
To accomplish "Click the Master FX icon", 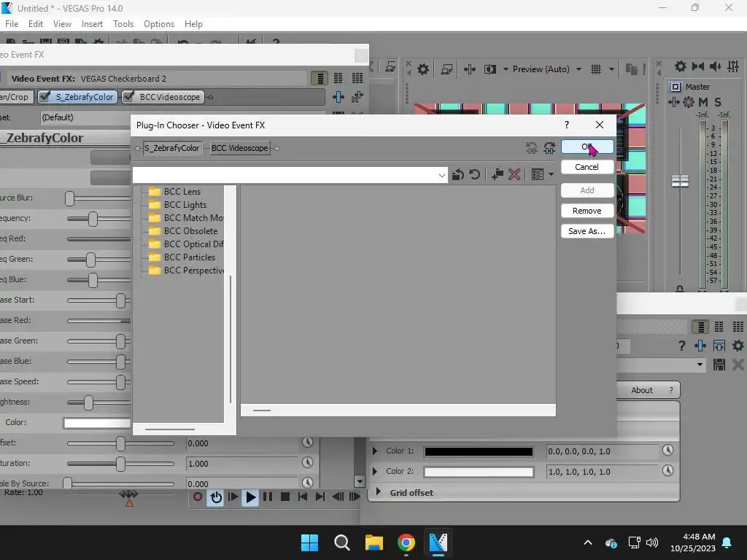I will [x=673, y=102].
